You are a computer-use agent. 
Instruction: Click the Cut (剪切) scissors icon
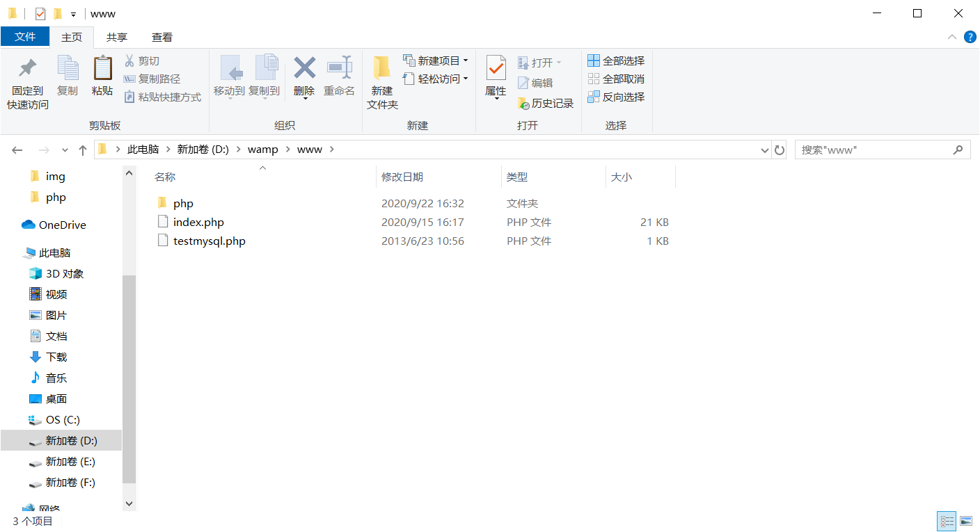129,61
